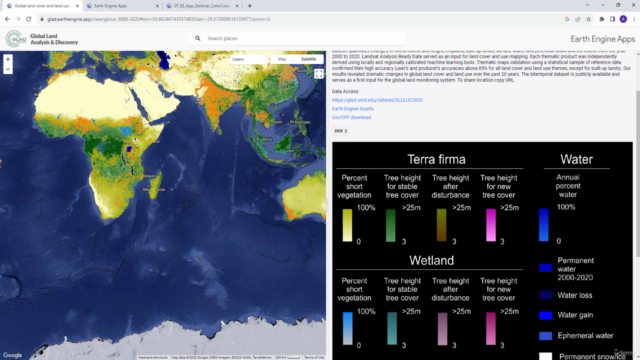The image size is (640, 360).
Task: Click the Annual percent water blue swatch
Action: coord(544,225)
